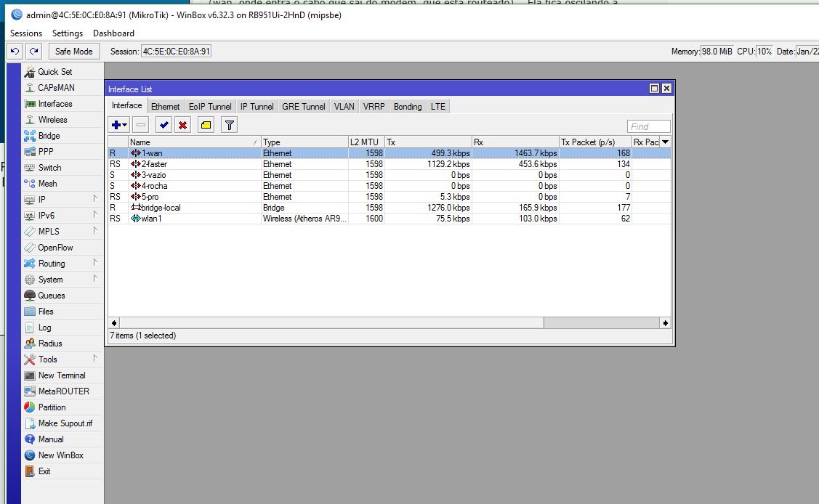This screenshot has height=504, width=819.
Task: Sort by the L2 MTU column header
Action: coord(366,142)
